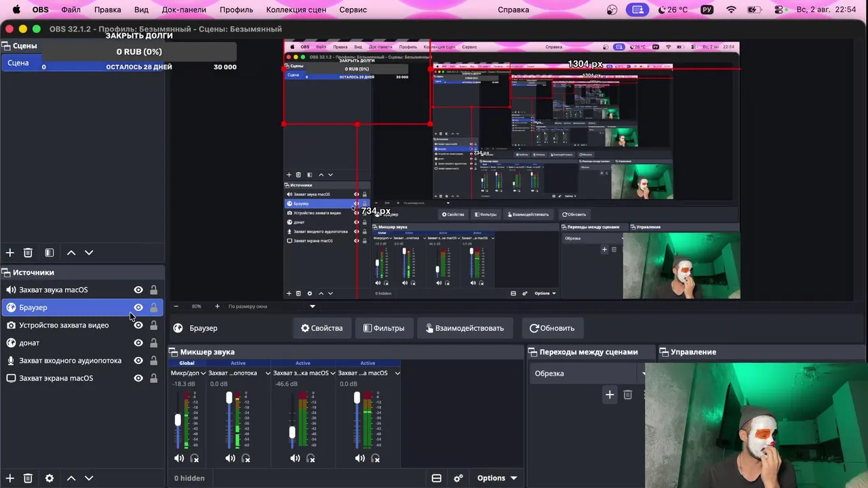868x488 pixels.
Task: Open the mixer Options dropdown
Action: click(x=497, y=478)
